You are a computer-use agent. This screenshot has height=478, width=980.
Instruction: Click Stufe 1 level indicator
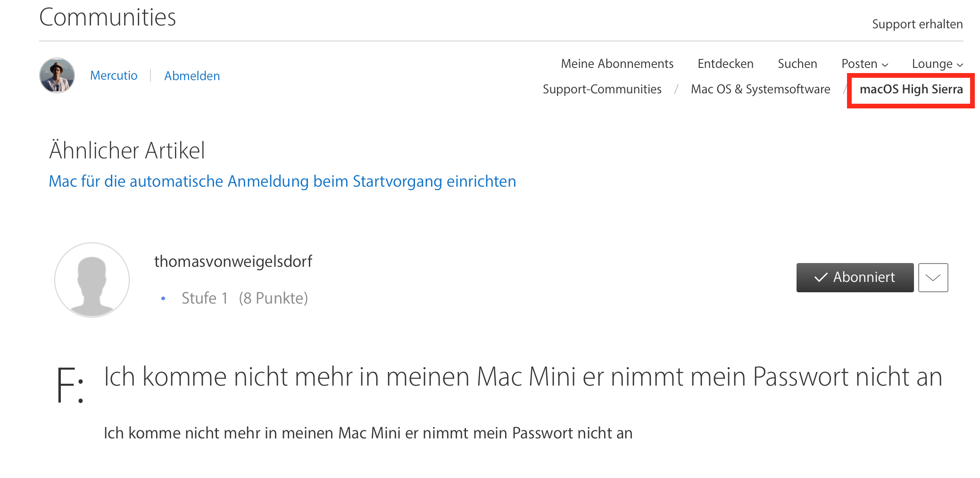(205, 298)
